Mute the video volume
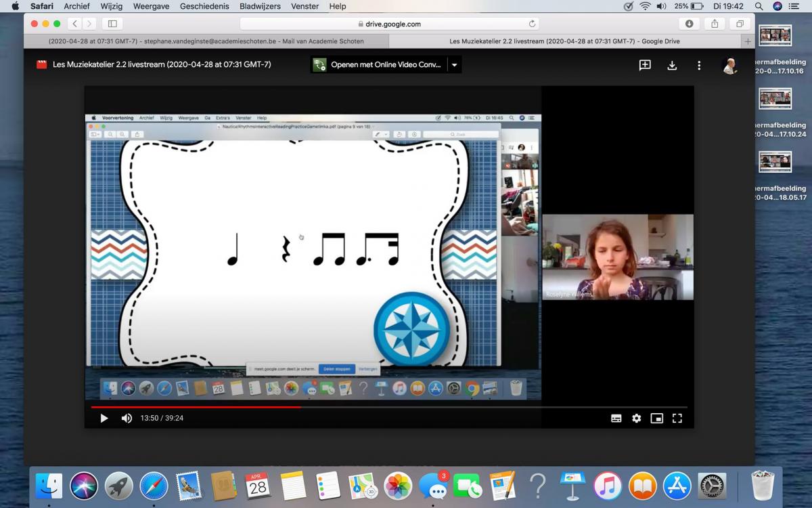Screen dimensions: 812x508 (x=127, y=419)
